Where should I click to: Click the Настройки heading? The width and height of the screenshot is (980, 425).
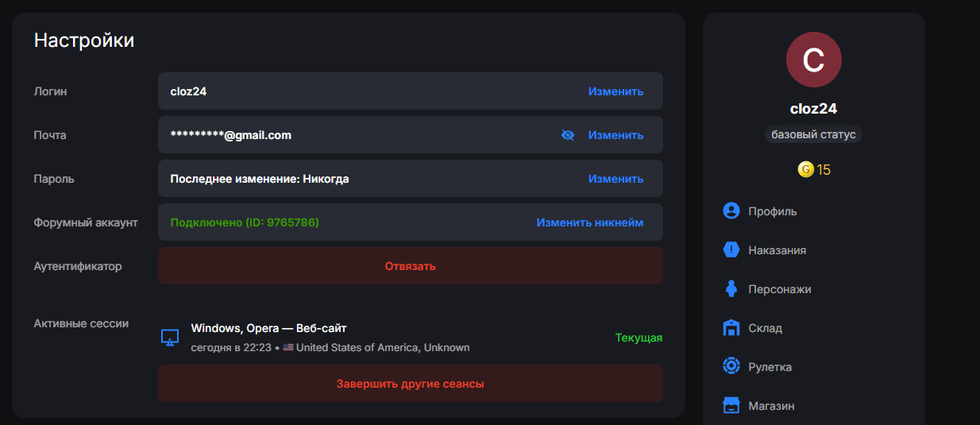click(84, 41)
